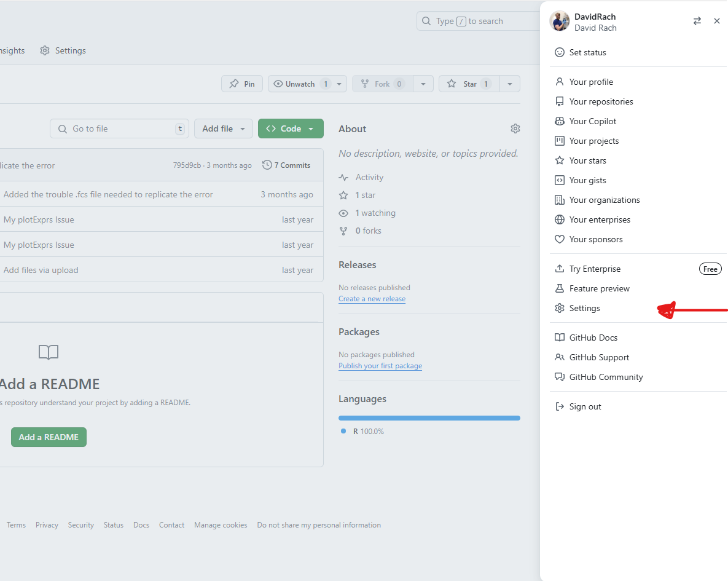Open the About section gear icon
Screen dimensions: 728x581
(515, 128)
